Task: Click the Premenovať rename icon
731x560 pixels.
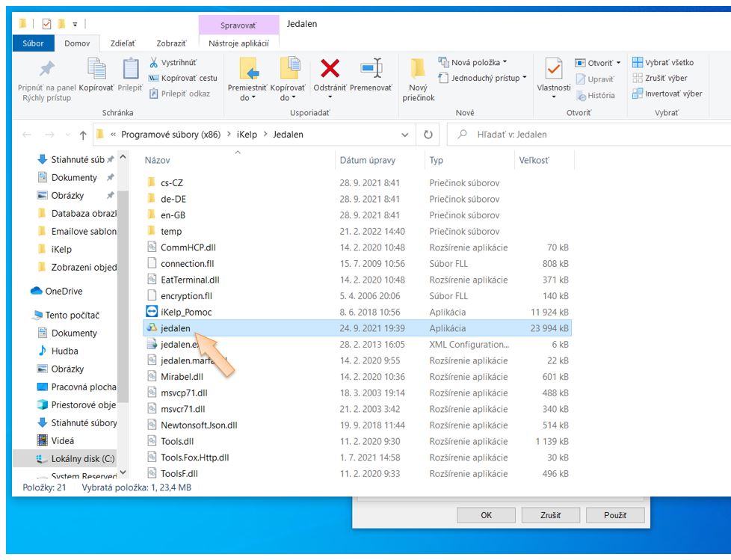Action: [371, 70]
